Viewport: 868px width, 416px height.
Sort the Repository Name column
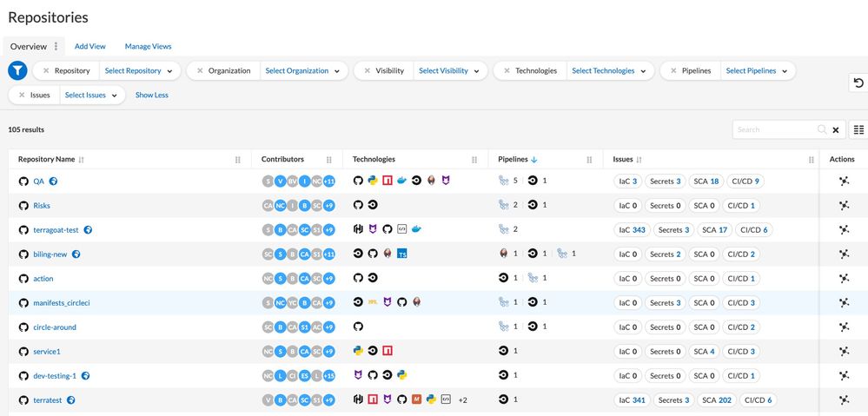click(x=82, y=160)
